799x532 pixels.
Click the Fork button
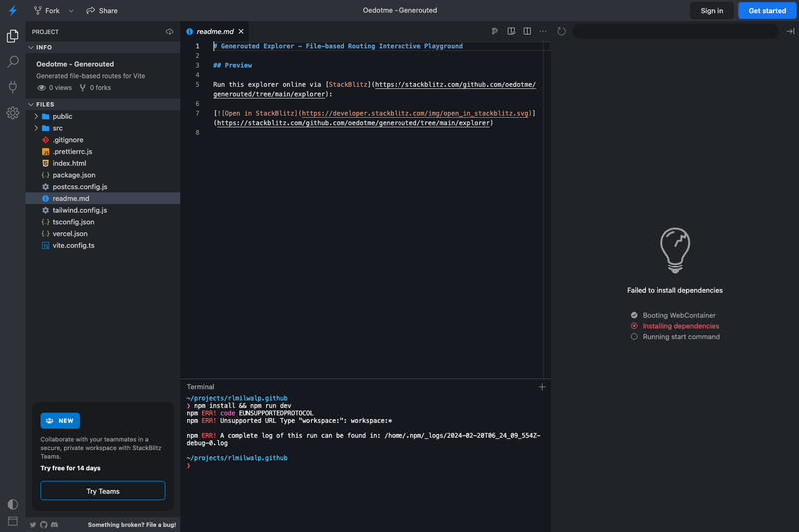pyautogui.click(x=46, y=10)
